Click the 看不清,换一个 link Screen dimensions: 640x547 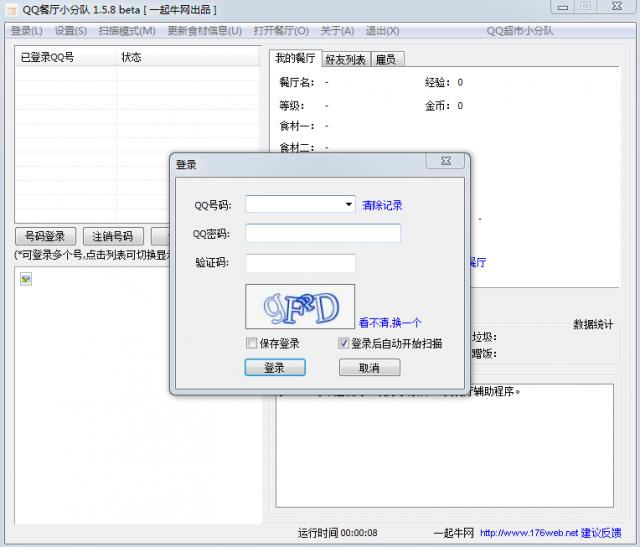point(390,323)
